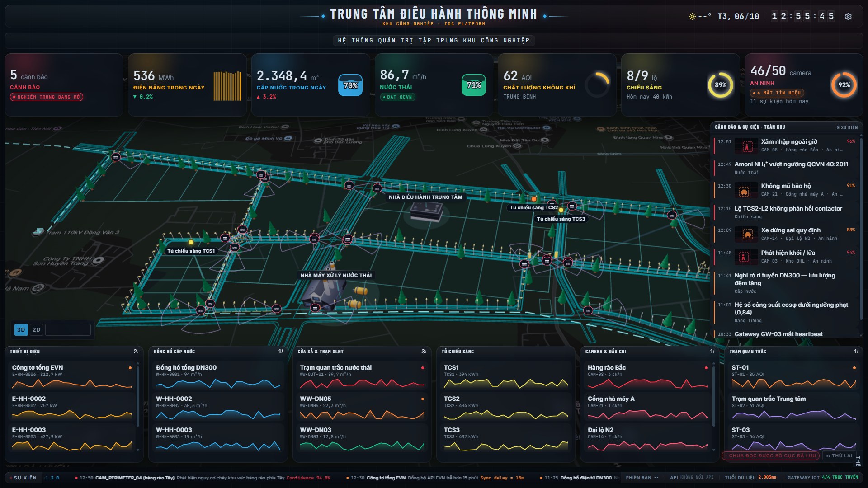This screenshot has height=488, width=868.
Task: Switch the map to 3D view
Action: pos(21,330)
